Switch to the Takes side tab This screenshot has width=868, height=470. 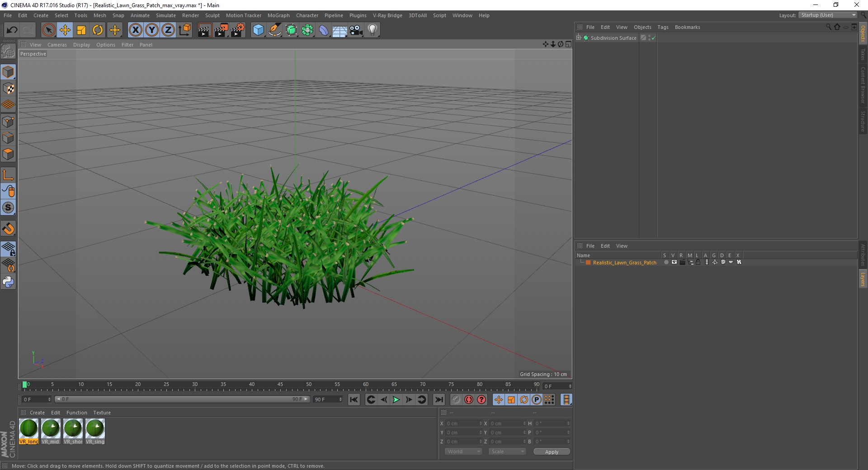(x=863, y=54)
